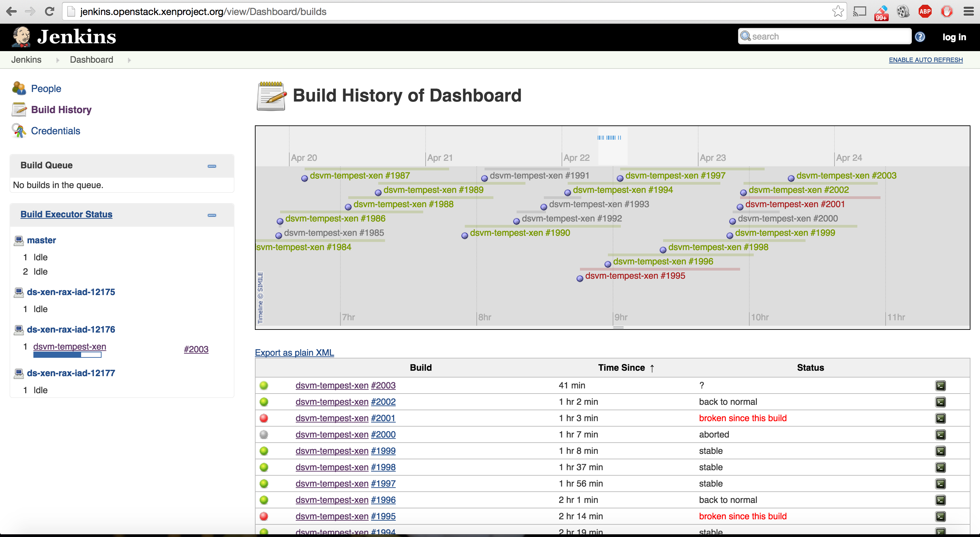
Task: Open the Credentials keys icon
Action: click(x=19, y=131)
